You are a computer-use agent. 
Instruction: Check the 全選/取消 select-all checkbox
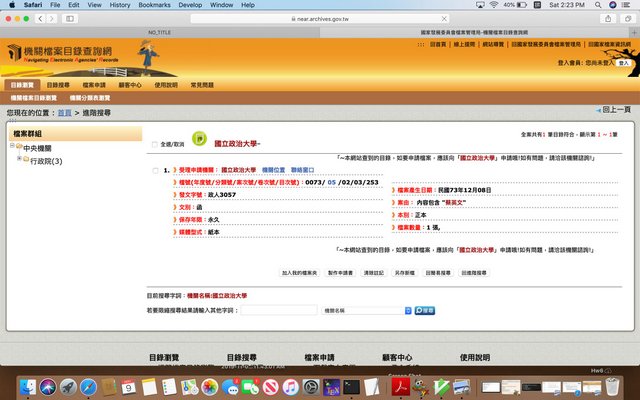pos(155,144)
